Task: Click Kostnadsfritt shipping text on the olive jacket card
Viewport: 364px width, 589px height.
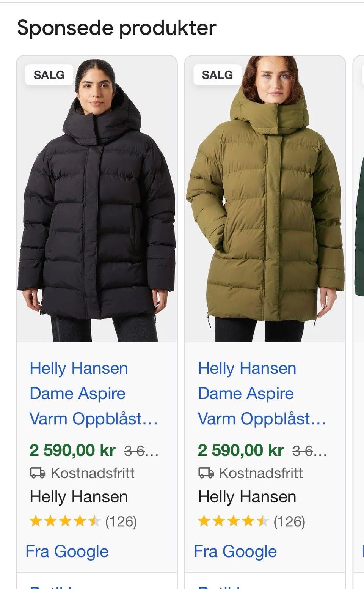Action: (x=261, y=473)
